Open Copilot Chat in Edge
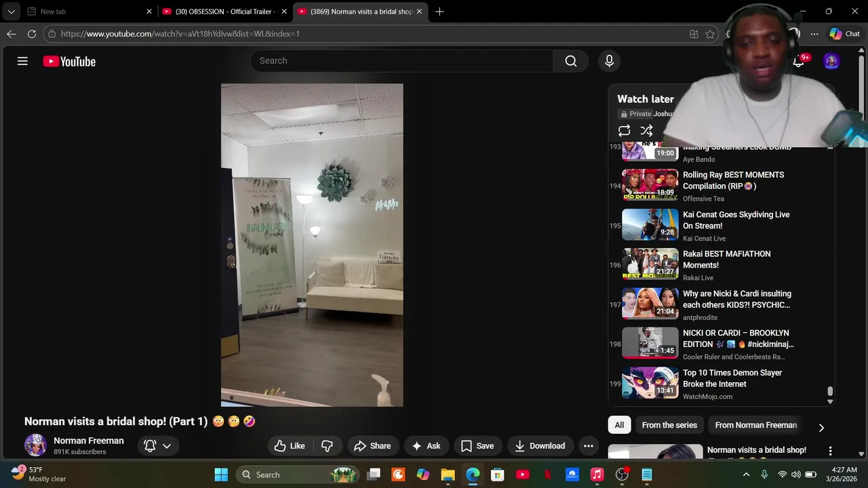868x488 pixels. (845, 34)
